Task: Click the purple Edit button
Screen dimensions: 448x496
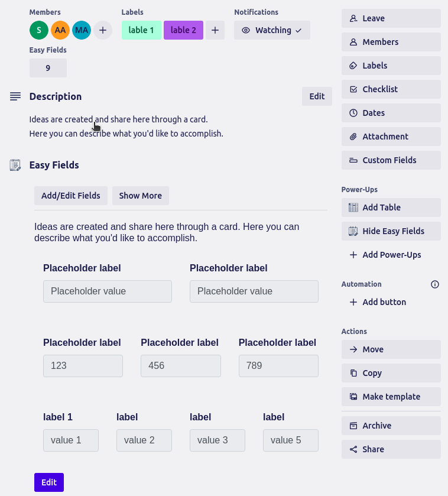Action: pyautogui.click(x=49, y=482)
